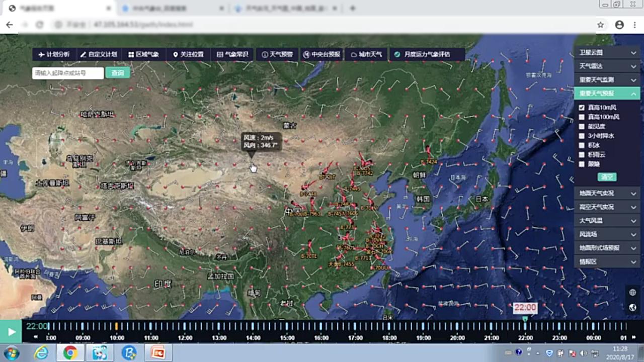Open the Chrome three-dot menu

pyautogui.click(x=635, y=25)
